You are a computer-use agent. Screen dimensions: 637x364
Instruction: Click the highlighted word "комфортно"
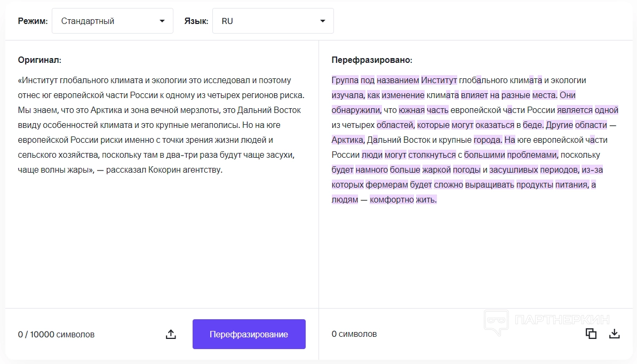pos(392,200)
